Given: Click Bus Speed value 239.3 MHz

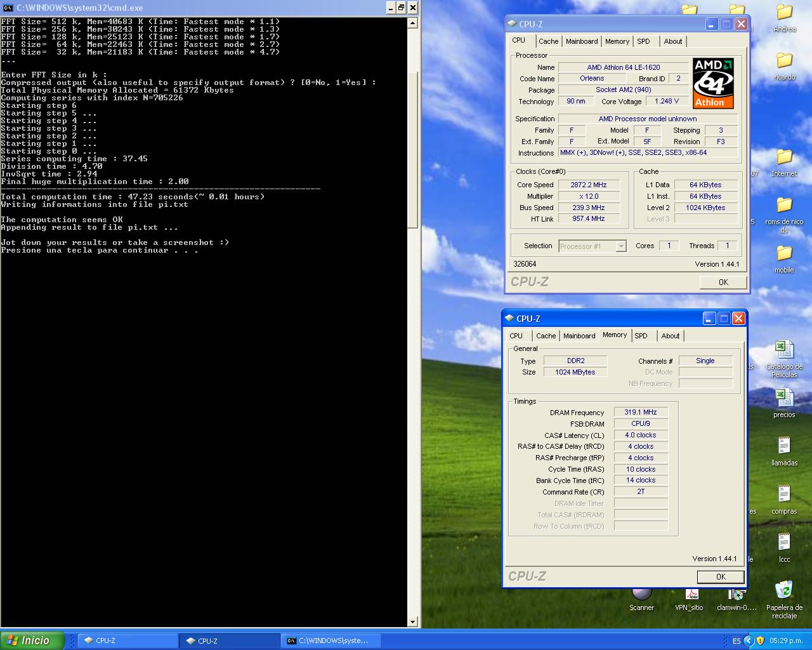Looking at the screenshot, I should pyautogui.click(x=589, y=208).
